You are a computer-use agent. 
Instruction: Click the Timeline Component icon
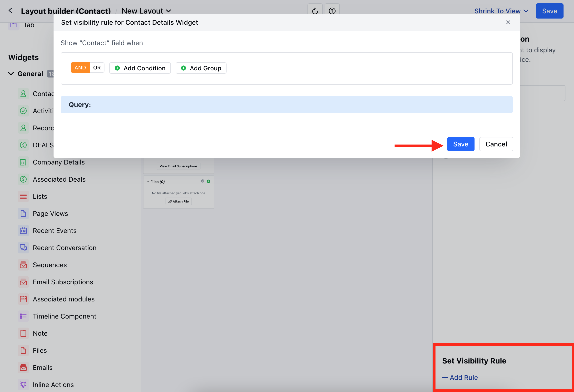[23, 316]
